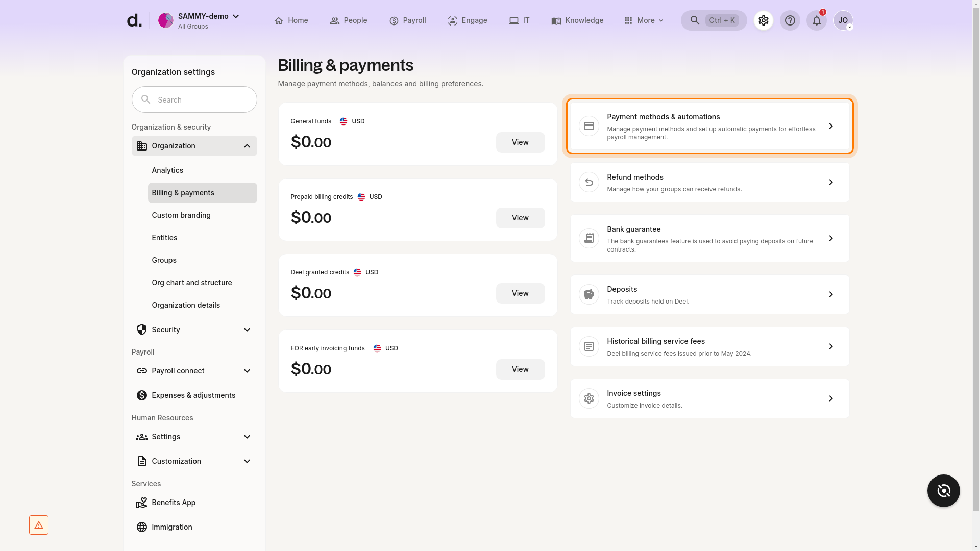Click the Immigration globe icon
980x551 pixels.
click(142, 527)
